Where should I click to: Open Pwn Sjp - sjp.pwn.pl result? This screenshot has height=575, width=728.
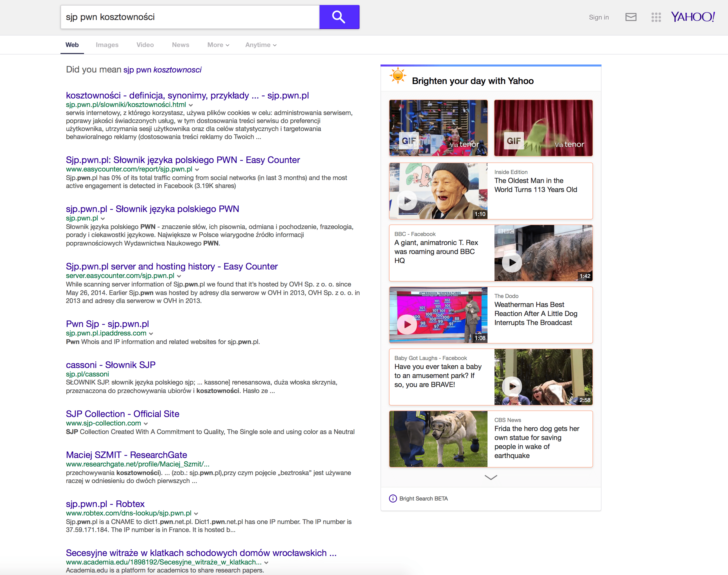tap(107, 324)
